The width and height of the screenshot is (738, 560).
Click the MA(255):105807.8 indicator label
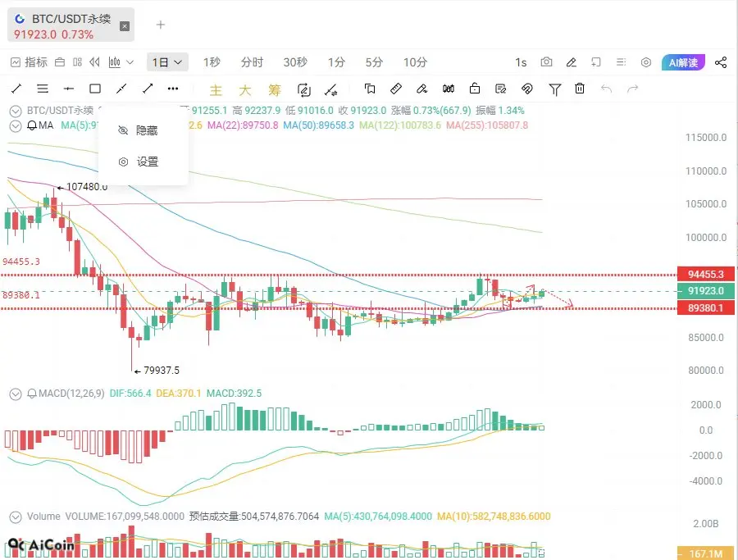point(486,125)
